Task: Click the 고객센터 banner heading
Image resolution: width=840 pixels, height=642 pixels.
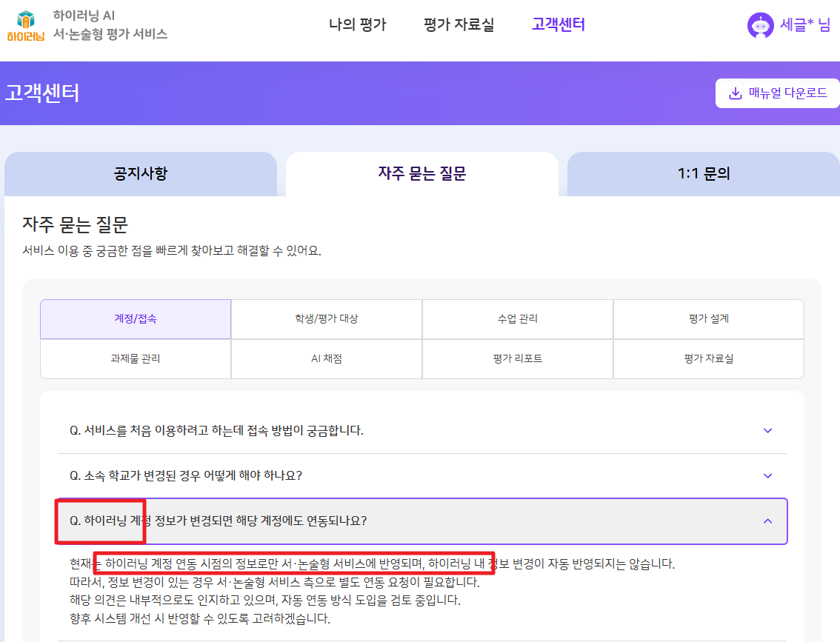Action: [42, 93]
